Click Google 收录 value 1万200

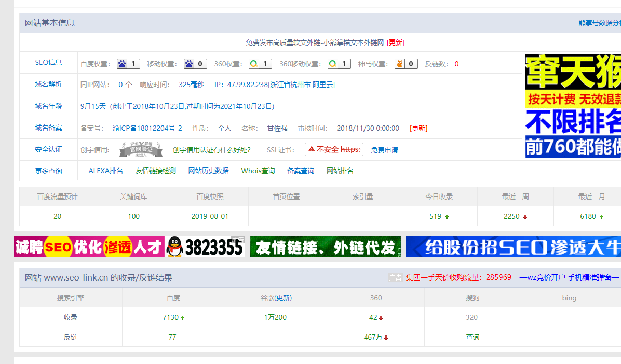tap(275, 318)
